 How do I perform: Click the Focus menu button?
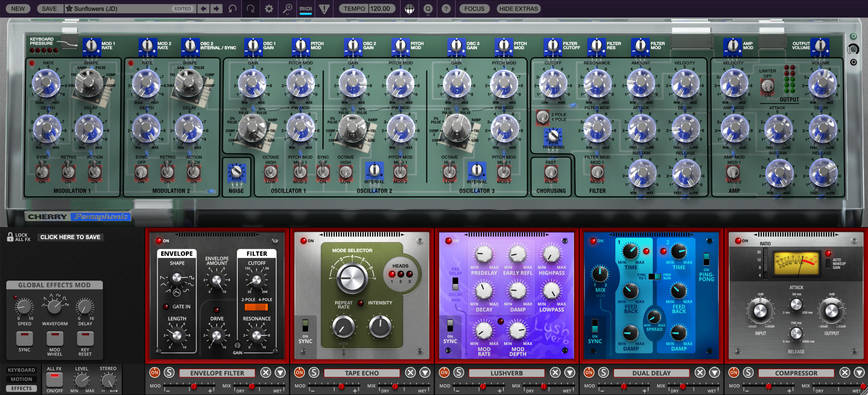tap(474, 8)
